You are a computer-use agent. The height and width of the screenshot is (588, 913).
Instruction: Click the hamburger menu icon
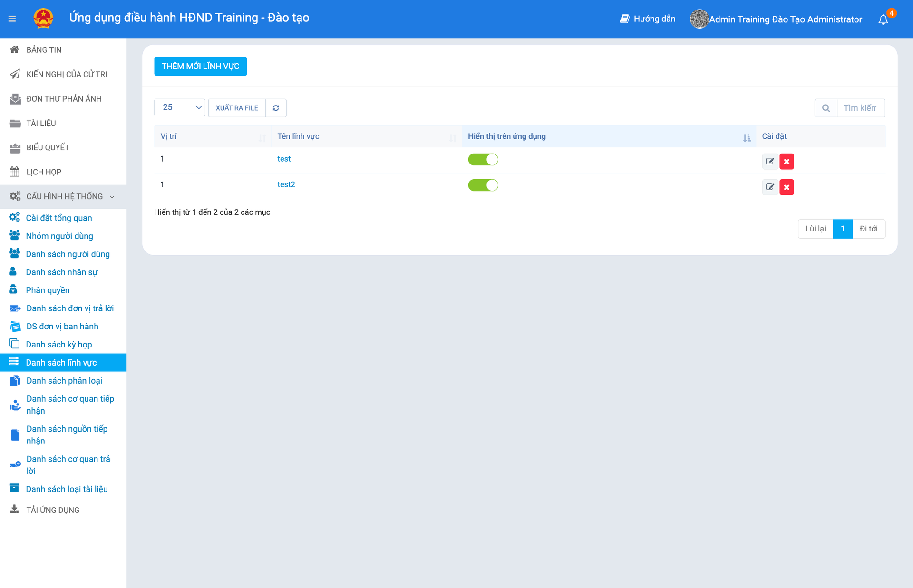(x=12, y=19)
